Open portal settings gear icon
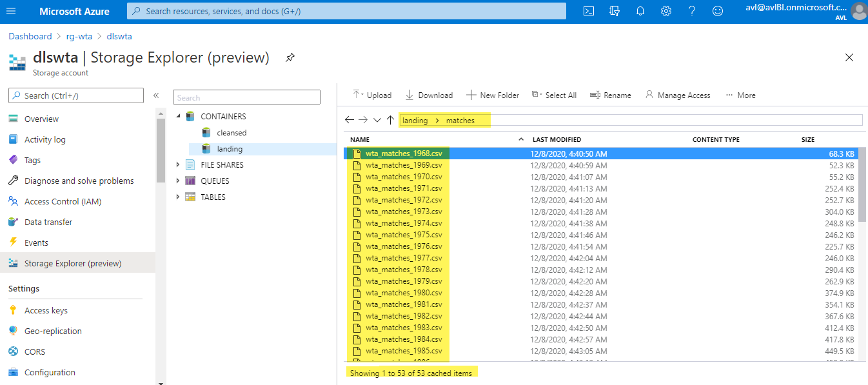This screenshot has width=868, height=385. pyautogui.click(x=666, y=11)
